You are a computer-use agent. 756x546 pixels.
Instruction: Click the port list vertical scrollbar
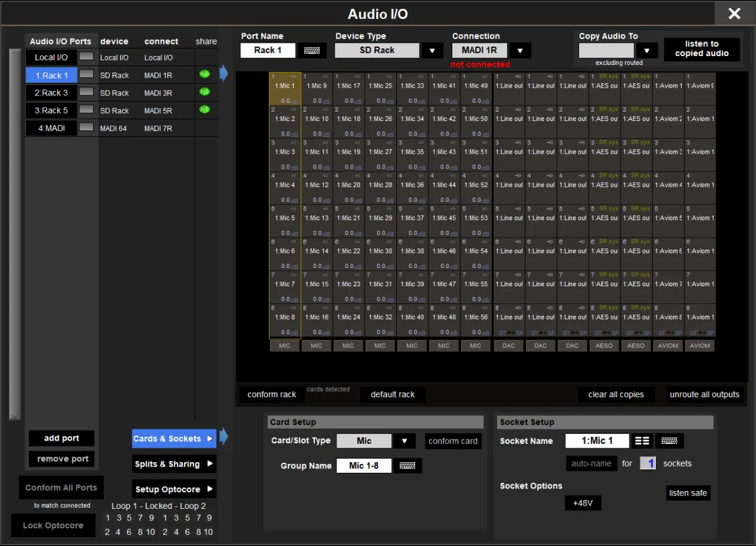(x=14, y=233)
